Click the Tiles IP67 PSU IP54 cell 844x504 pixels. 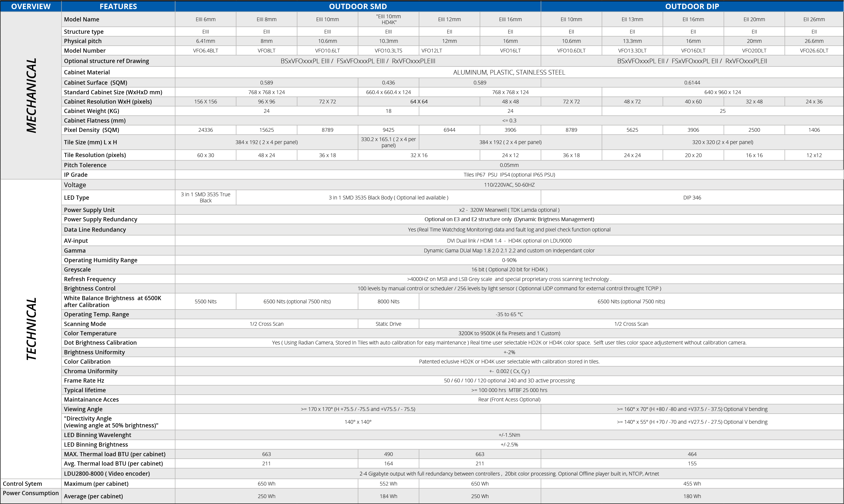point(509,175)
